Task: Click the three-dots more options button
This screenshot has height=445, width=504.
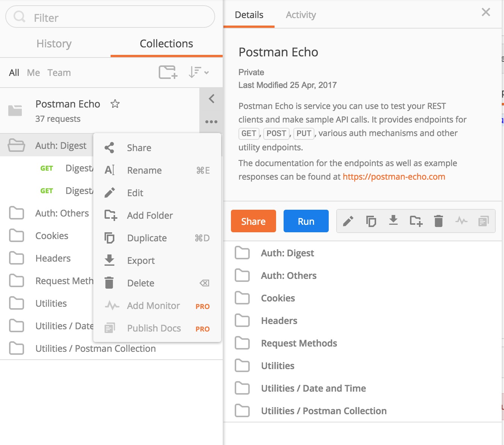Action: (211, 122)
